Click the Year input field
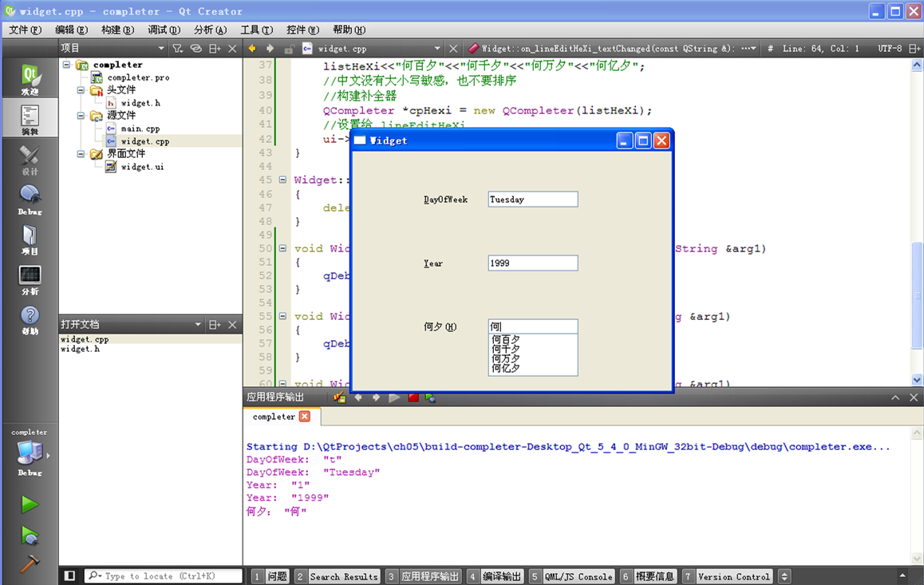Screen dimensions: 924x585 tap(533, 263)
